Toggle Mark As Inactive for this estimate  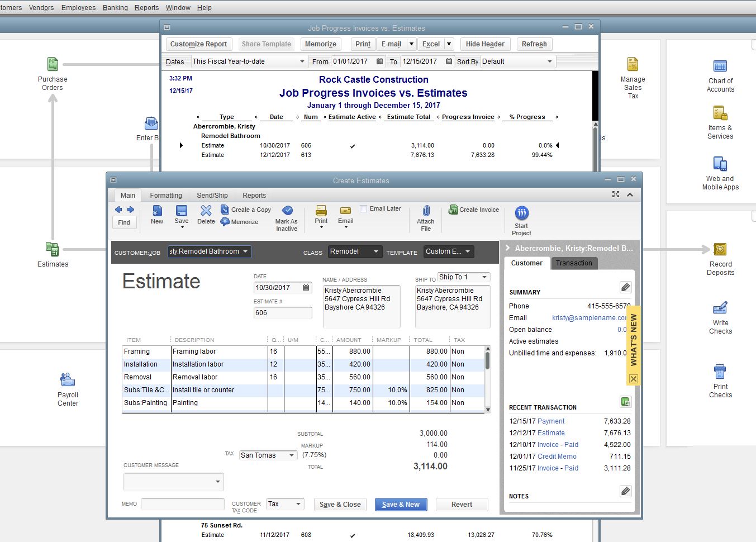(x=286, y=218)
